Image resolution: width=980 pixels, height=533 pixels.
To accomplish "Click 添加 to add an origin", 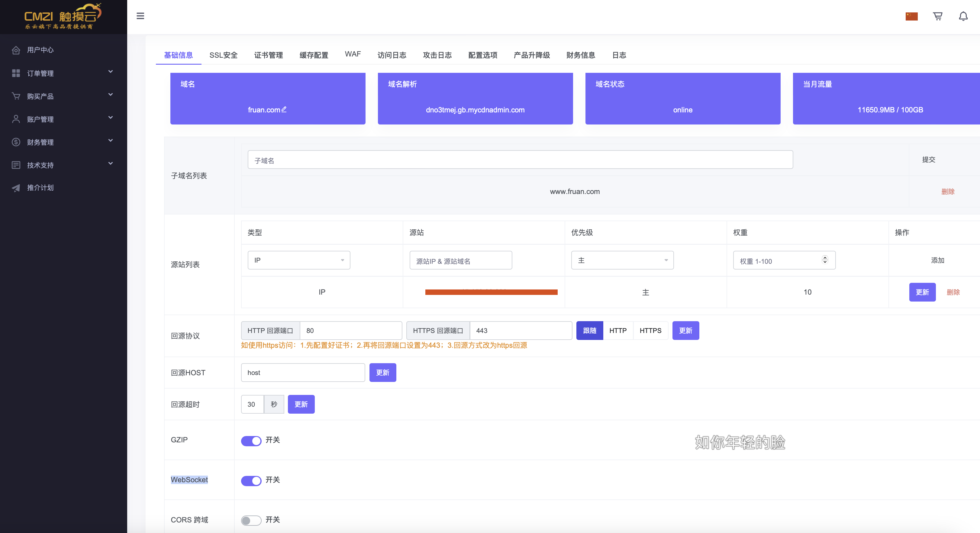I will [x=938, y=260].
